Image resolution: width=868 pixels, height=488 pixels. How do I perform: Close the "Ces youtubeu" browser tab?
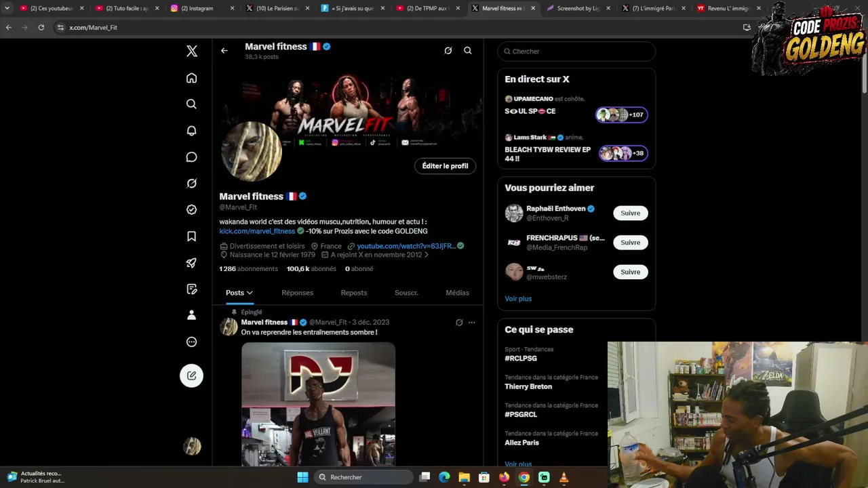[x=82, y=8]
